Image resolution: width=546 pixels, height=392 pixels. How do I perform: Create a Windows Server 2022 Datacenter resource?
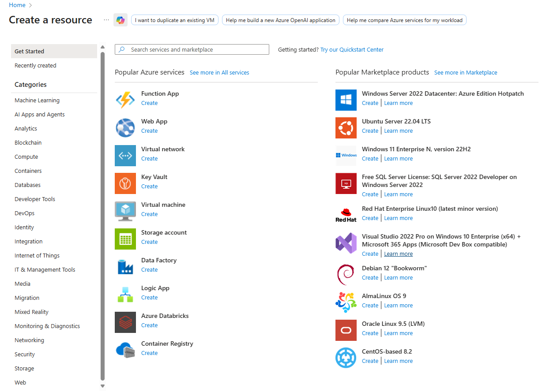[370, 103]
